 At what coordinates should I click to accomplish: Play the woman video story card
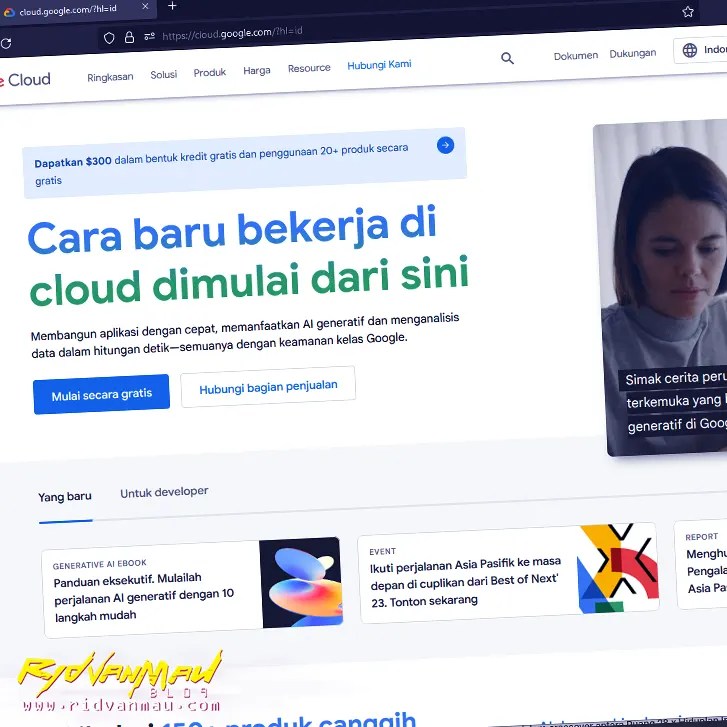[662, 287]
